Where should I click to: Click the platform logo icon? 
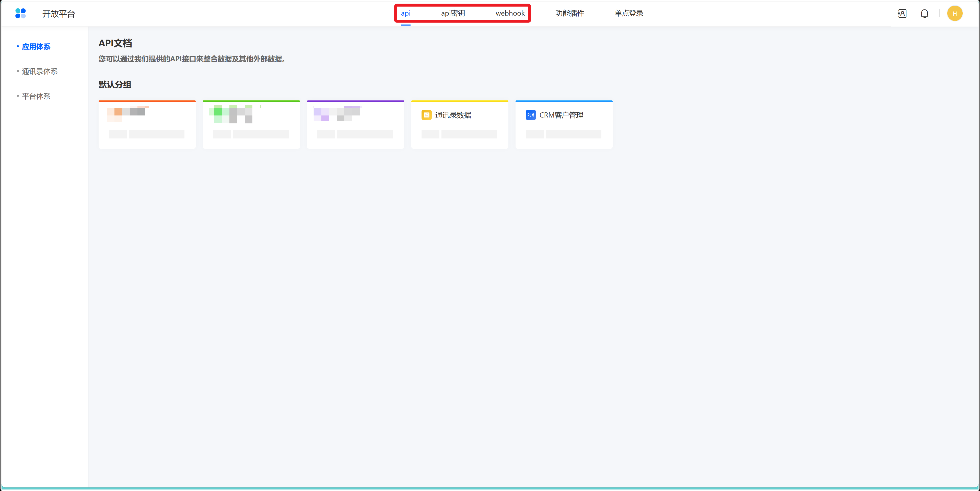(20, 13)
